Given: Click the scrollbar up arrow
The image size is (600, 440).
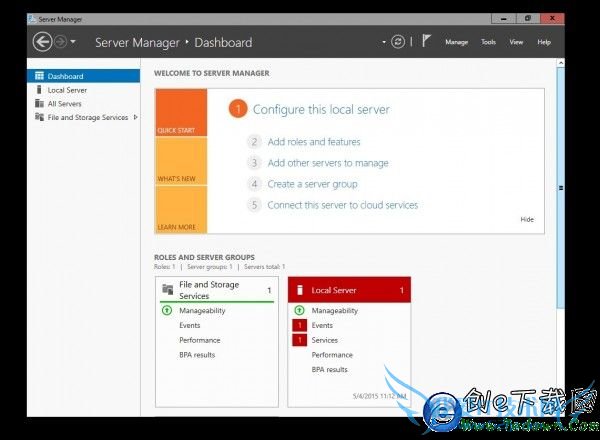Looking at the screenshot, I should pyautogui.click(x=561, y=62).
